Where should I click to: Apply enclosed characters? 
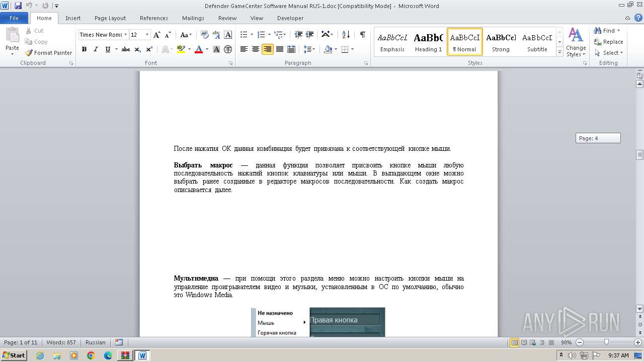click(x=228, y=49)
